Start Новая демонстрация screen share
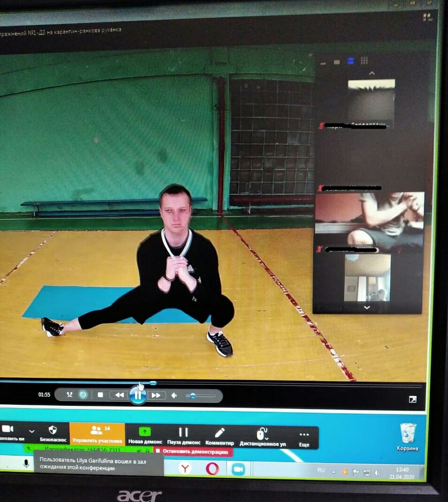Screen dimensions: 448x502 pos(145,435)
